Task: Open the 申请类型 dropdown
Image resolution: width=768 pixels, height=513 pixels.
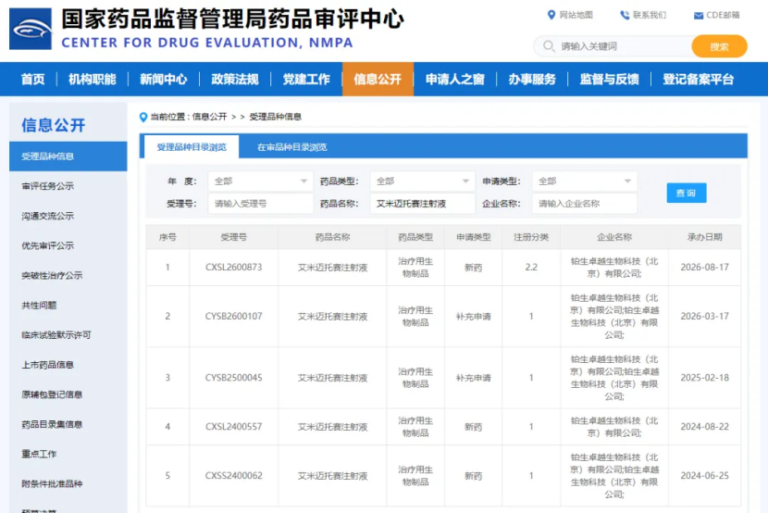Action: click(x=584, y=181)
